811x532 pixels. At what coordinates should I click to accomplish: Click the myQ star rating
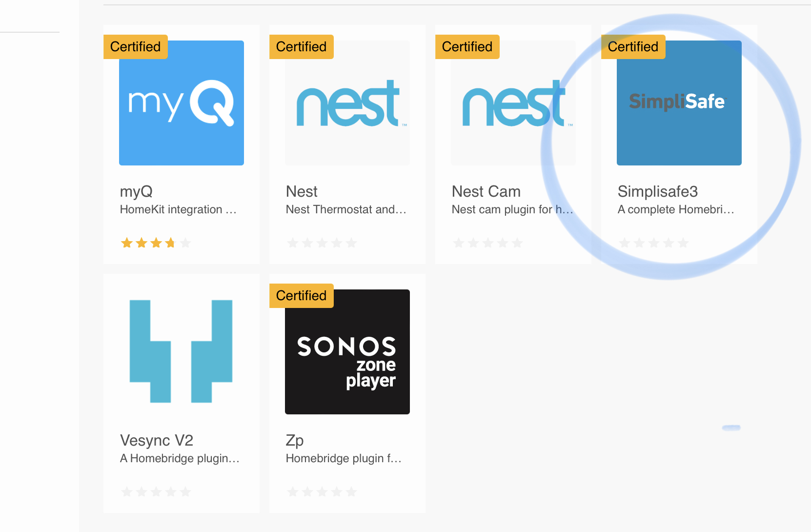point(156,243)
